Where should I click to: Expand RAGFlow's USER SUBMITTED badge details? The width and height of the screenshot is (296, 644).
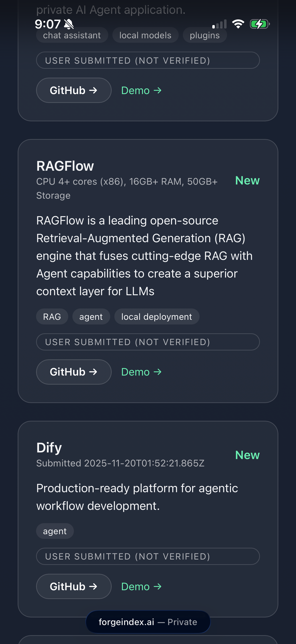pyautogui.click(x=148, y=342)
